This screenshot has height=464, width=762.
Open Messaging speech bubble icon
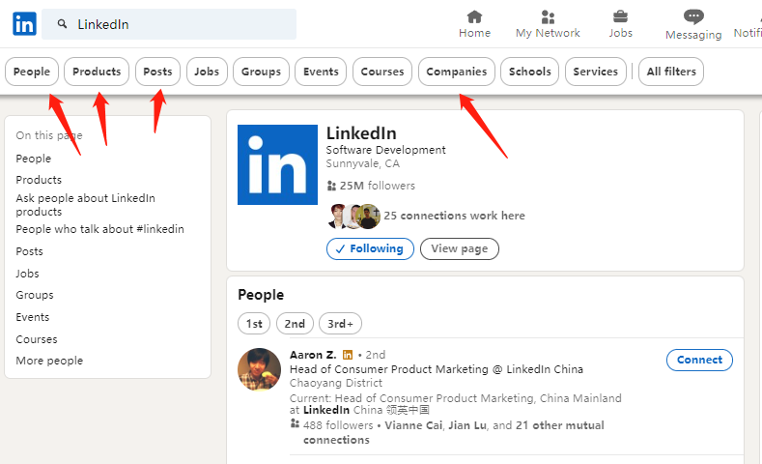[693, 17]
